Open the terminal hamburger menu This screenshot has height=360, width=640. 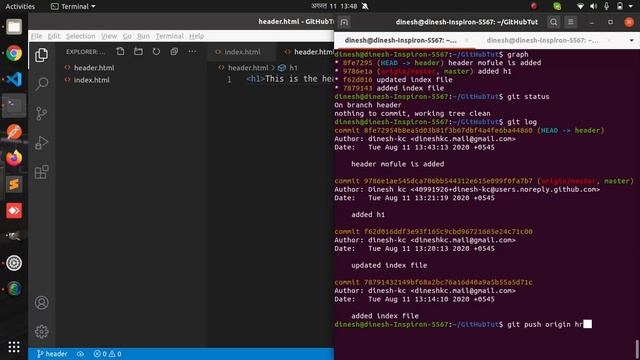(x=571, y=22)
